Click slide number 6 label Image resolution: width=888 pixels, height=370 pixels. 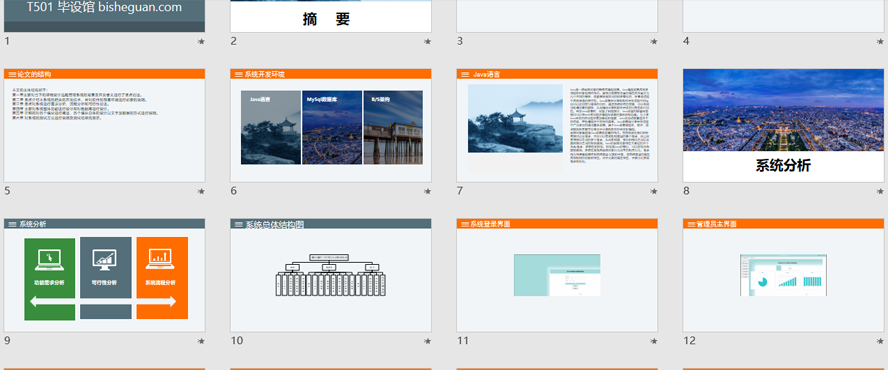tap(233, 191)
